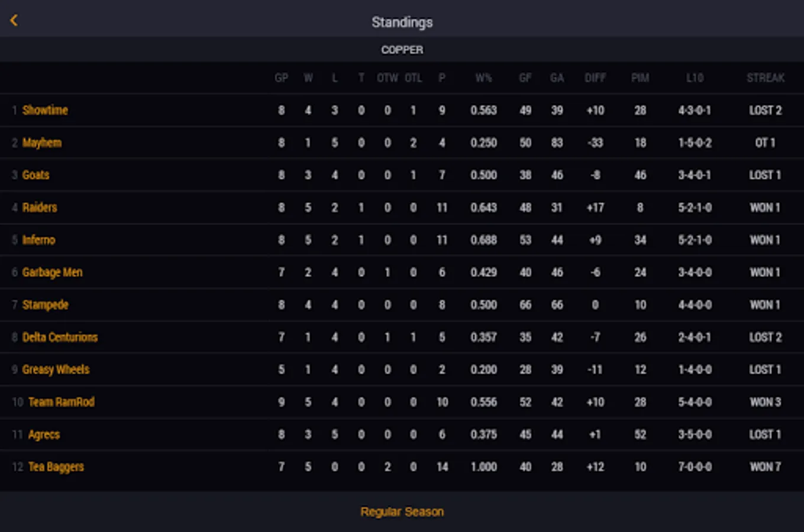Select the COPPER division header
804x532 pixels.
(402, 50)
